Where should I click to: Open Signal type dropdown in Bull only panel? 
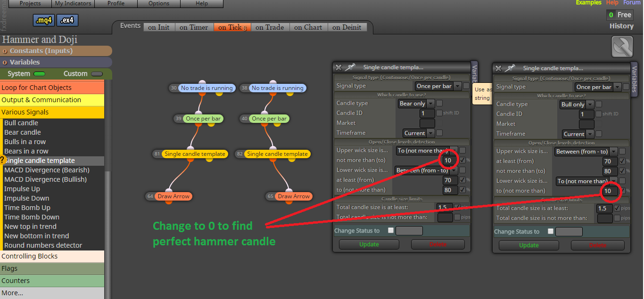tap(598, 87)
